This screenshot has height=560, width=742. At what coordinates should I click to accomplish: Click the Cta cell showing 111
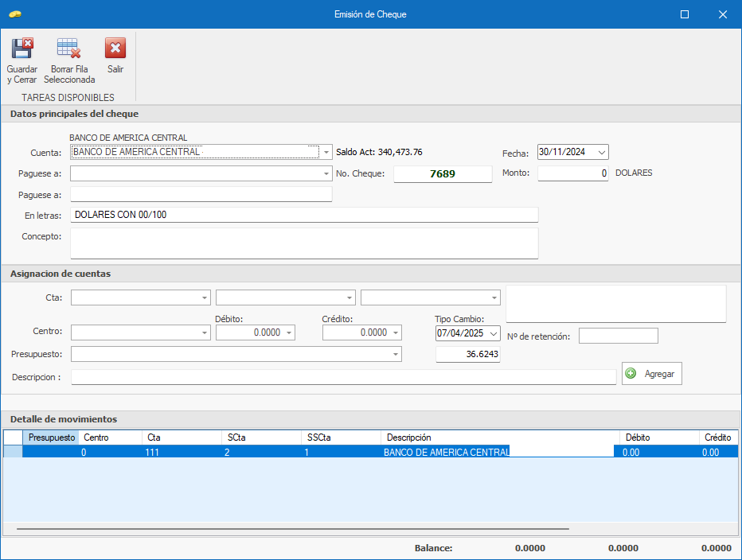pyautogui.click(x=182, y=452)
